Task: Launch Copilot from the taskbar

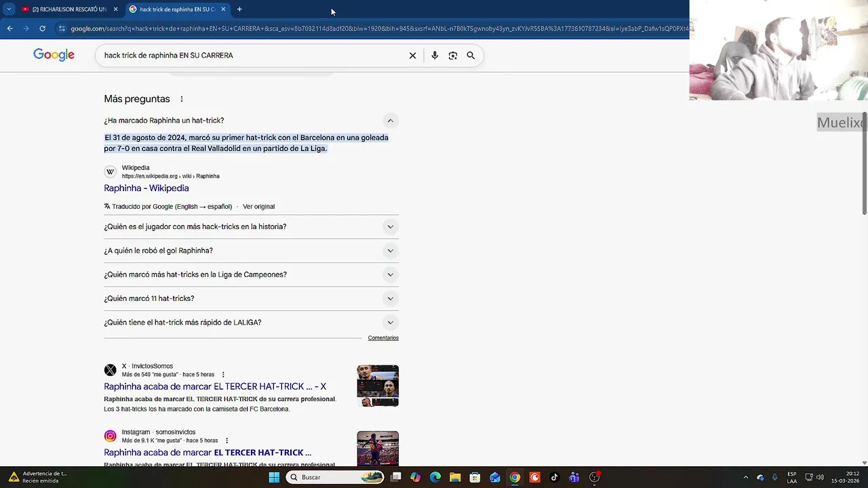Action: pyautogui.click(x=416, y=477)
